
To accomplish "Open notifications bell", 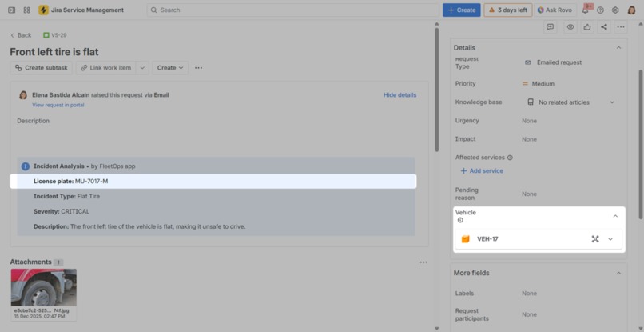I will click(586, 10).
